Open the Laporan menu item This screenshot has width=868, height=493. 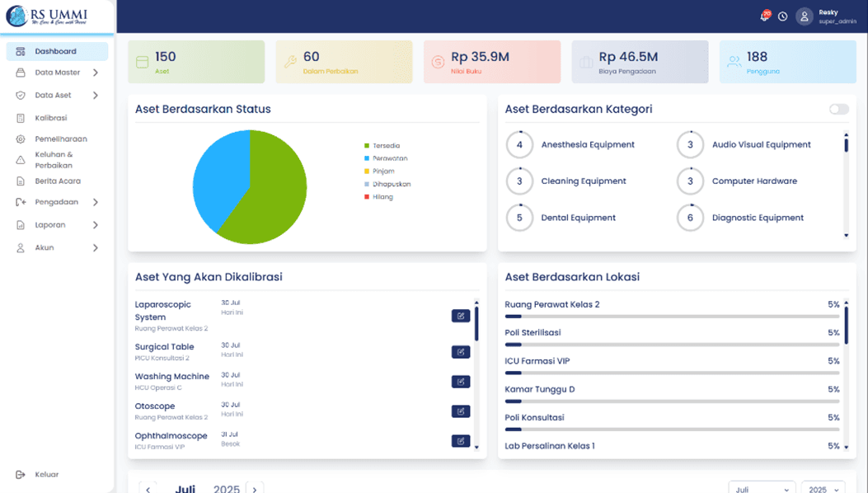click(51, 224)
